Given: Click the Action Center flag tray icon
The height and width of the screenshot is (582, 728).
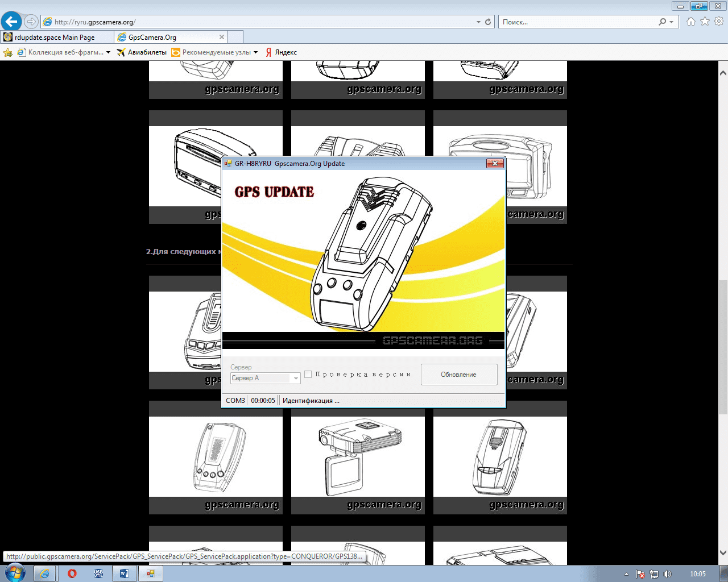Looking at the screenshot, I should (x=640, y=574).
